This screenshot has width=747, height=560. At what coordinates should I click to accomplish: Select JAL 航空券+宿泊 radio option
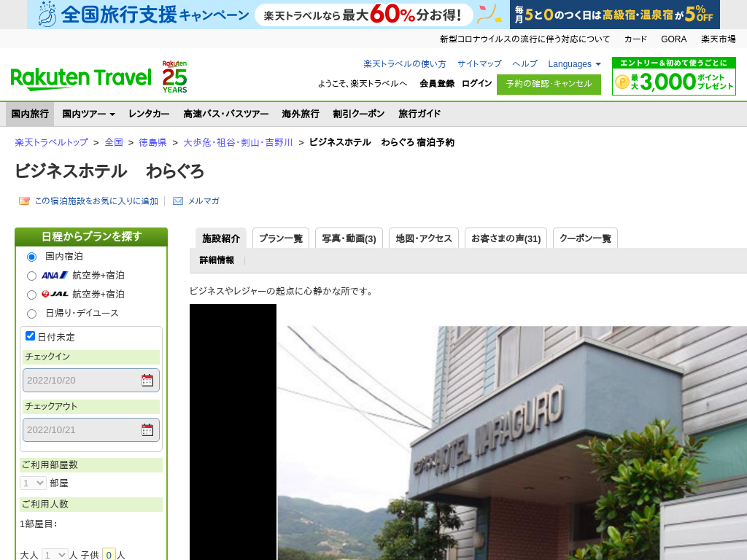click(31, 295)
